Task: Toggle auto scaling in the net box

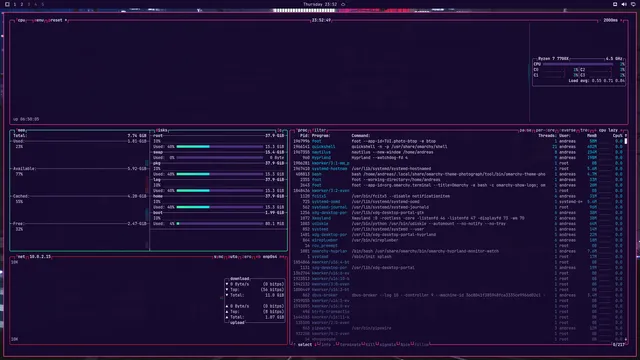Action: 232,257
